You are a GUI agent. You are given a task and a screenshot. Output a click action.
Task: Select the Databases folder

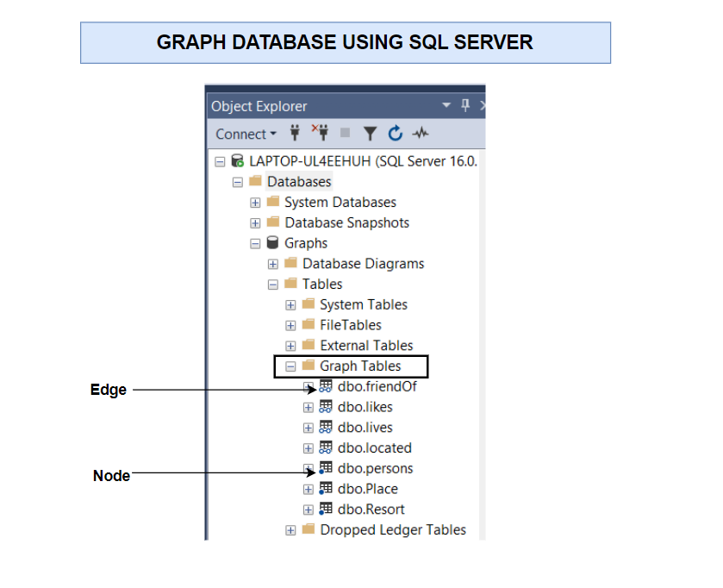click(x=298, y=182)
